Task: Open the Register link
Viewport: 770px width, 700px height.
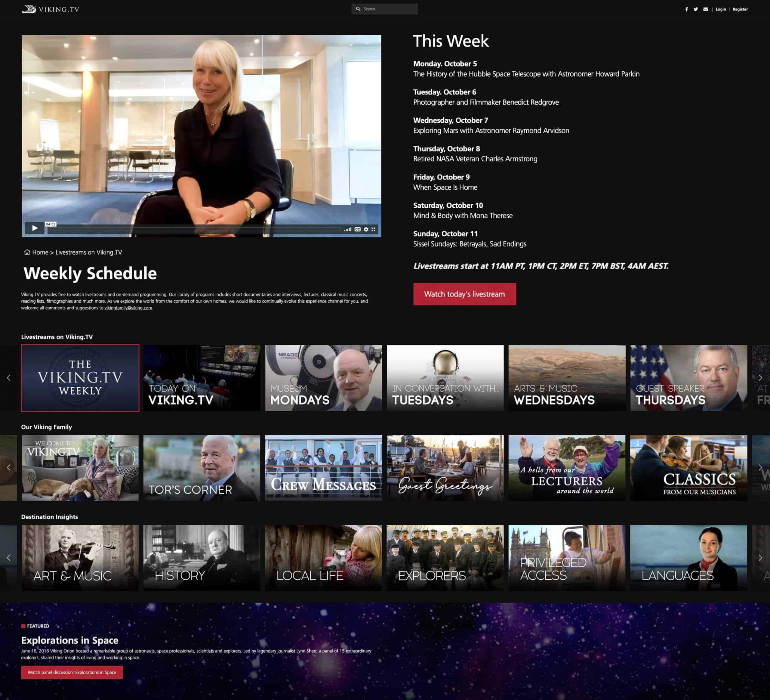Action: (740, 9)
